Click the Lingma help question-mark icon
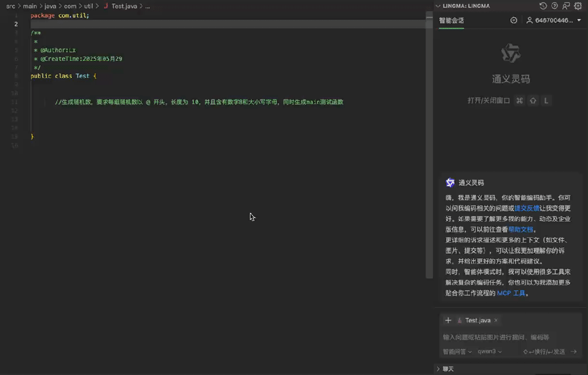 [554, 5]
